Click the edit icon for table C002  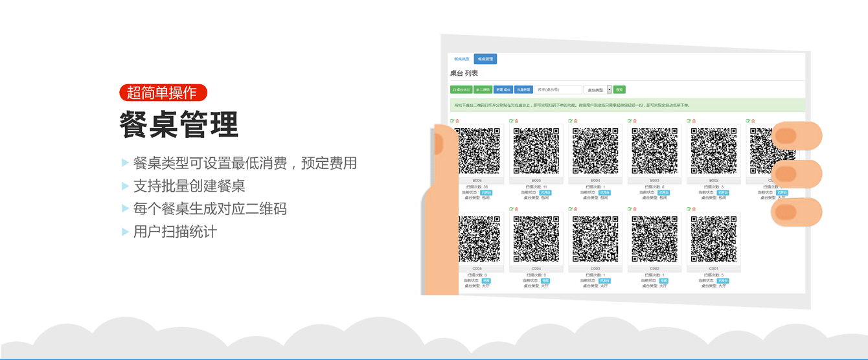point(630,209)
